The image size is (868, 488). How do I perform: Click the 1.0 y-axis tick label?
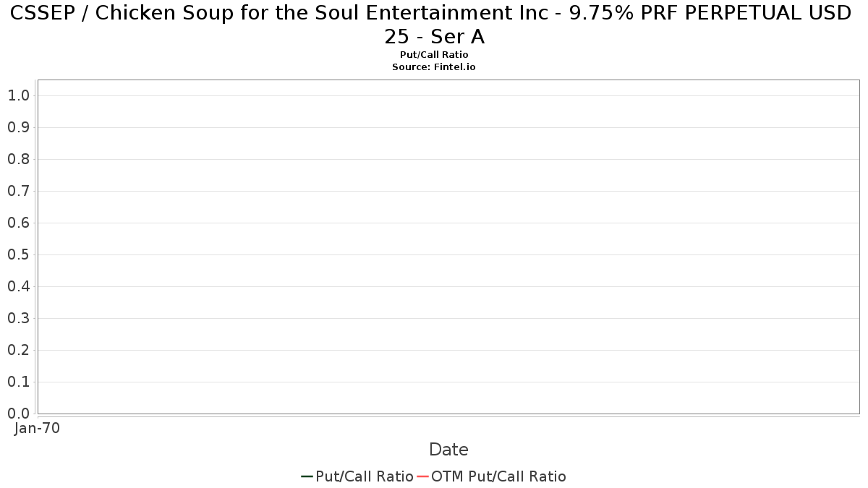click(x=18, y=95)
